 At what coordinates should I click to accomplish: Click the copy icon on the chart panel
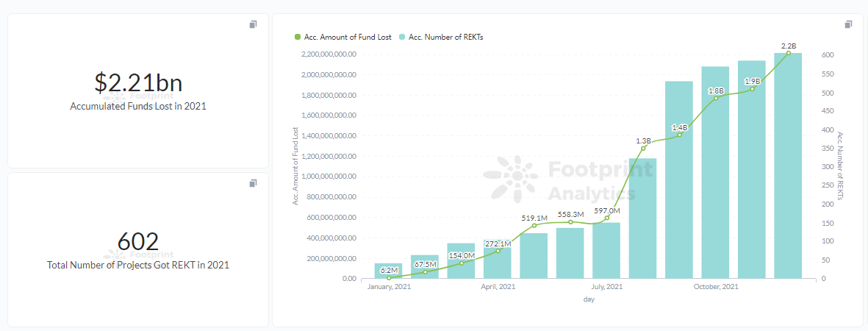click(848, 24)
